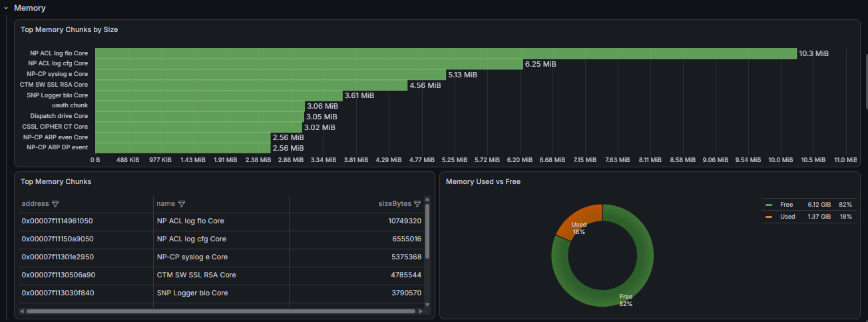The height and width of the screenshot is (322, 868).
Task: Click the '11.0 MiB' x-axis tick label
Action: click(845, 160)
